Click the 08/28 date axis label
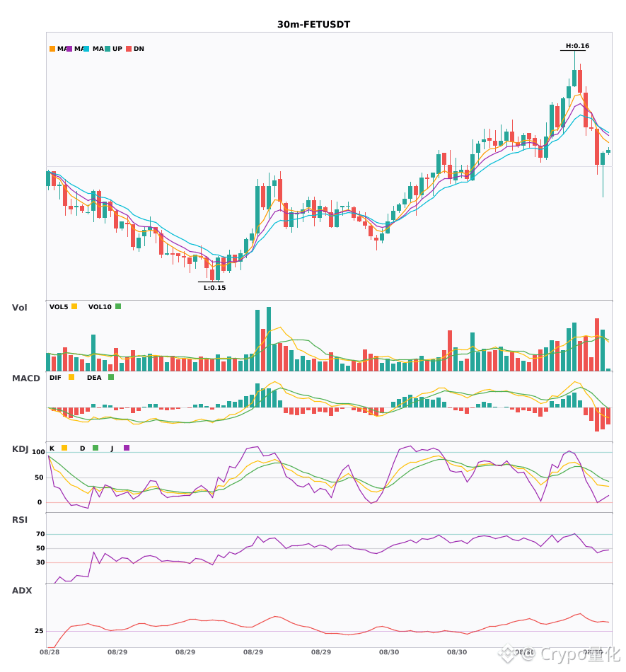The height and width of the screenshot is (672, 626). pyautogui.click(x=50, y=652)
